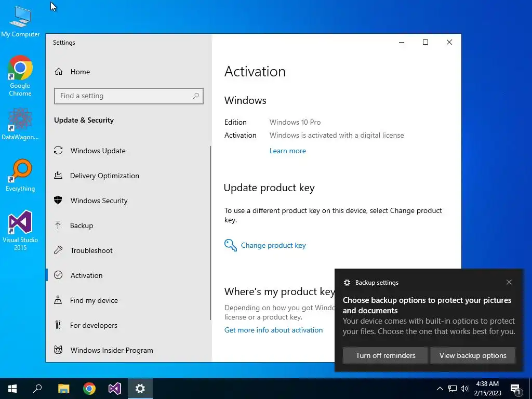Open Visual Studio from the taskbar
This screenshot has width=532, height=399.
[x=115, y=389]
